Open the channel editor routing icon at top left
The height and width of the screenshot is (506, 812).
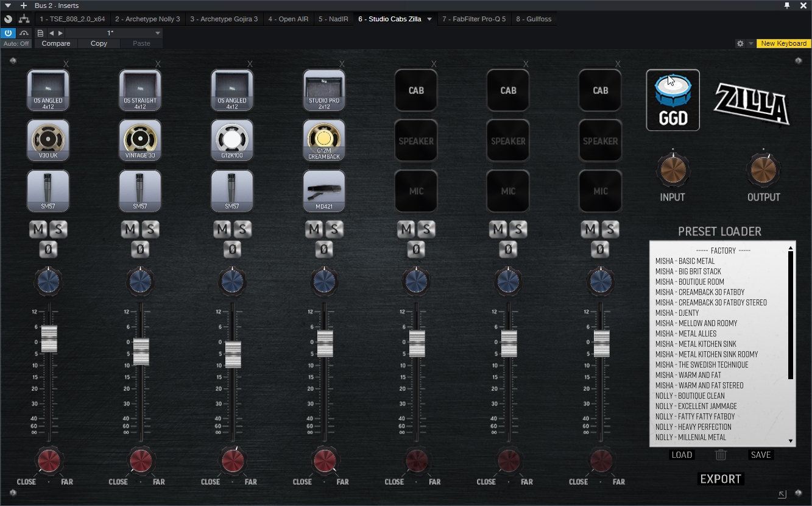(24, 19)
